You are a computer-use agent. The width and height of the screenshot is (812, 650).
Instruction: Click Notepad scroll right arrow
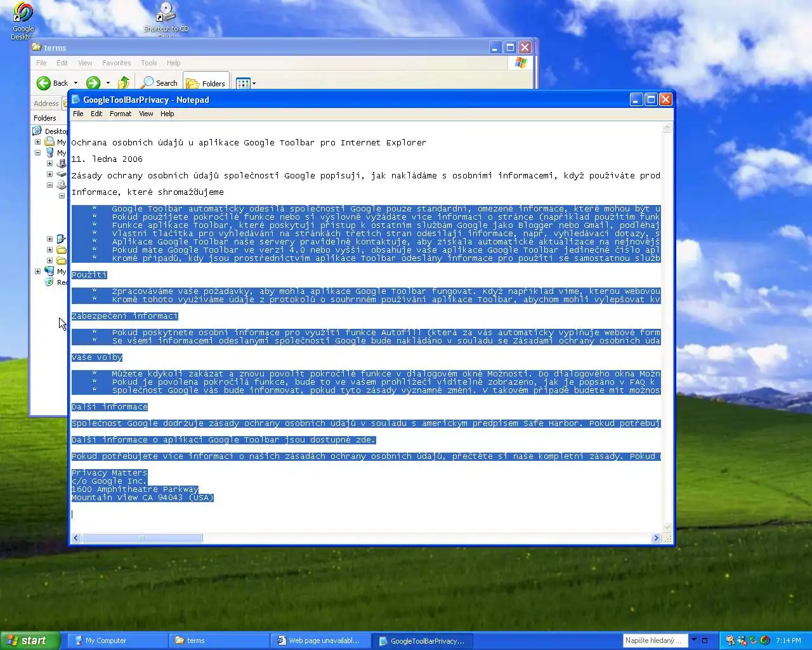[656, 538]
